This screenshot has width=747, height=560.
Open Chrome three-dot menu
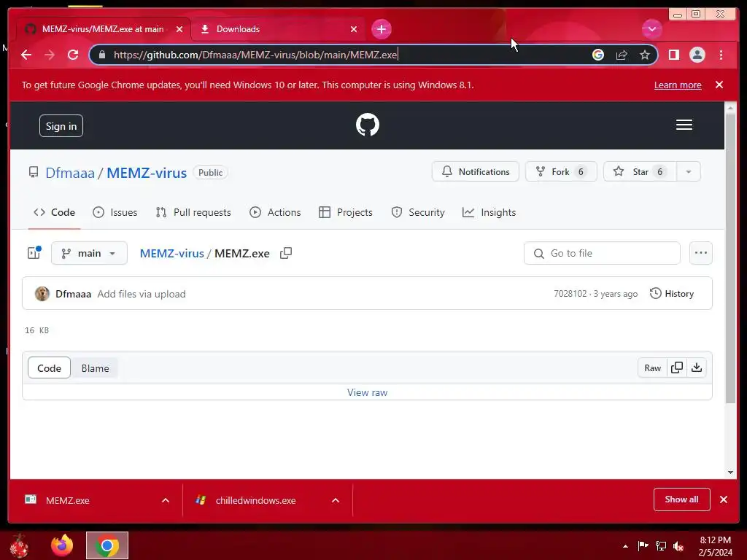721,55
